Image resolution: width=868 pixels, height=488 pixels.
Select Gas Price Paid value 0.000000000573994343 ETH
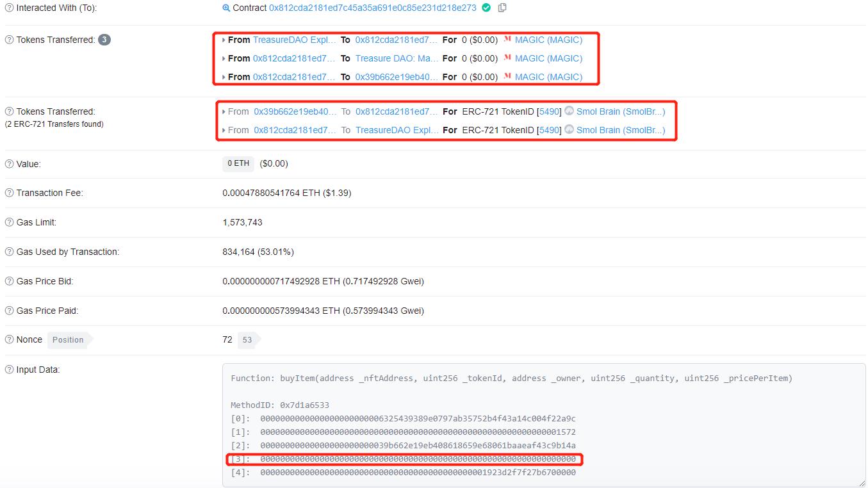(281, 311)
